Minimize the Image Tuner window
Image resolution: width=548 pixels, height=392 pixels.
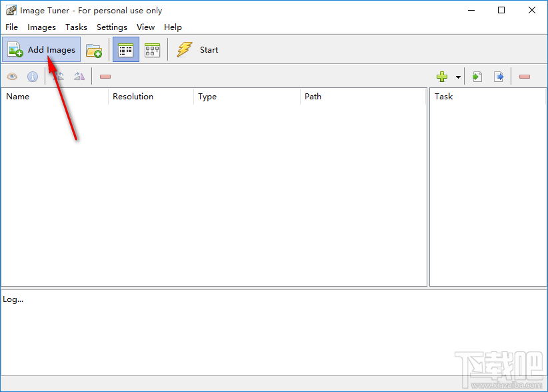coord(471,10)
